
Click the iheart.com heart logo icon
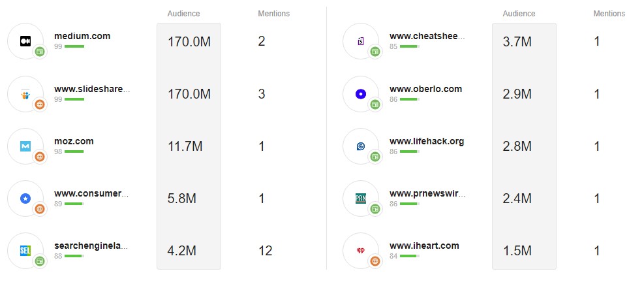click(x=360, y=251)
